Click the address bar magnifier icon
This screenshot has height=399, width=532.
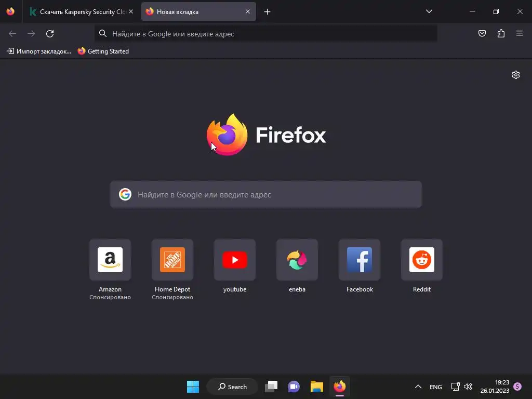click(x=102, y=33)
